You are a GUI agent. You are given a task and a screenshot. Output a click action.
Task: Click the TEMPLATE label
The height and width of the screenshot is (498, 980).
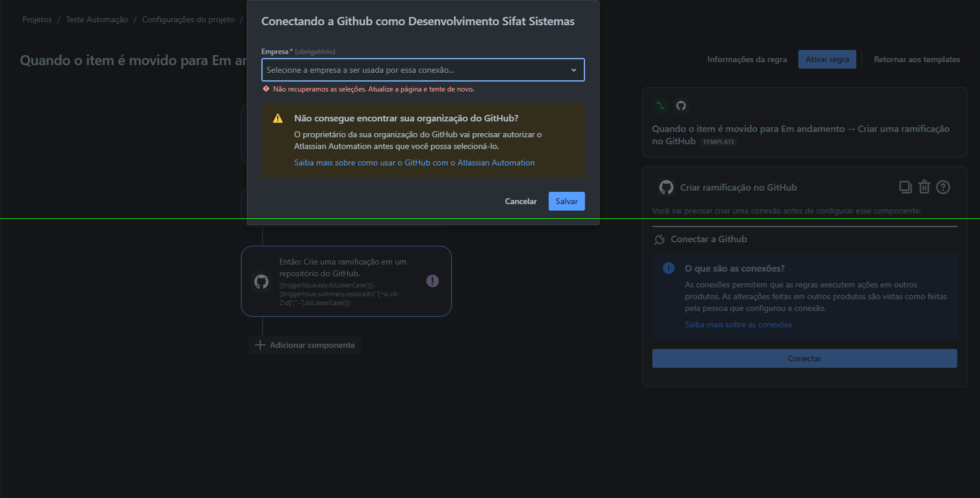pos(719,142)
